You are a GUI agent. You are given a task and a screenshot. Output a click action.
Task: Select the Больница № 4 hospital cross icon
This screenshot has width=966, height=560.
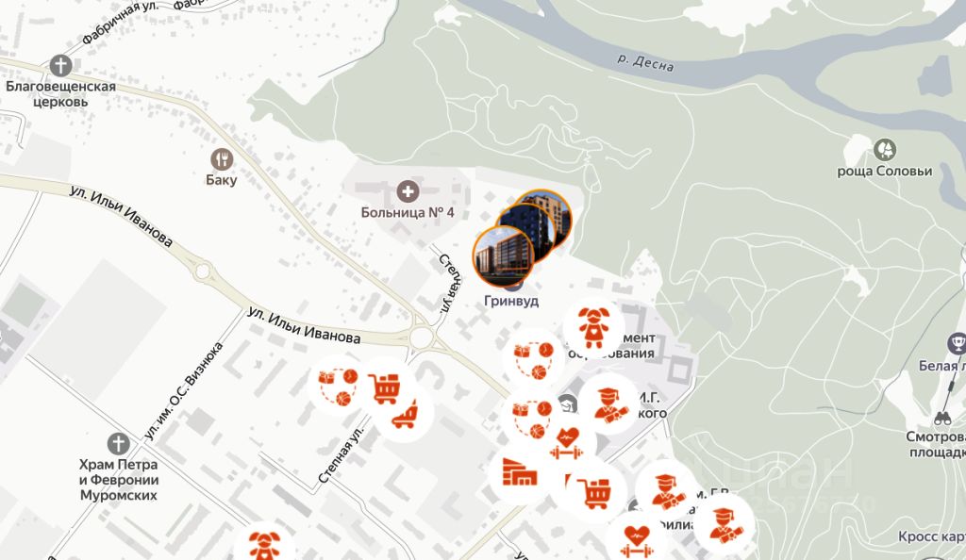click(408, 191)
